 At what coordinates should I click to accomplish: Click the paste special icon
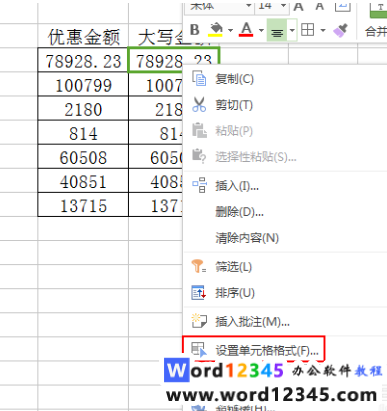[199, 156]
